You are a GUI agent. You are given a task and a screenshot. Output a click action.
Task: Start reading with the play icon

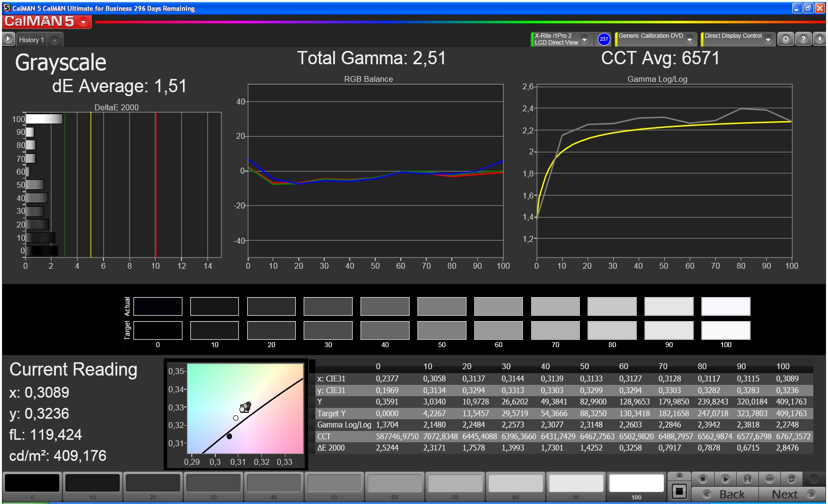725,479
